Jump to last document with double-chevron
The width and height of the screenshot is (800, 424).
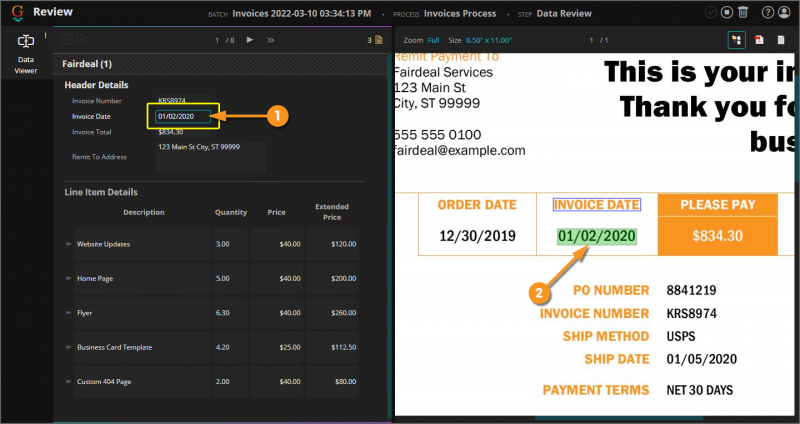(271, 40)
